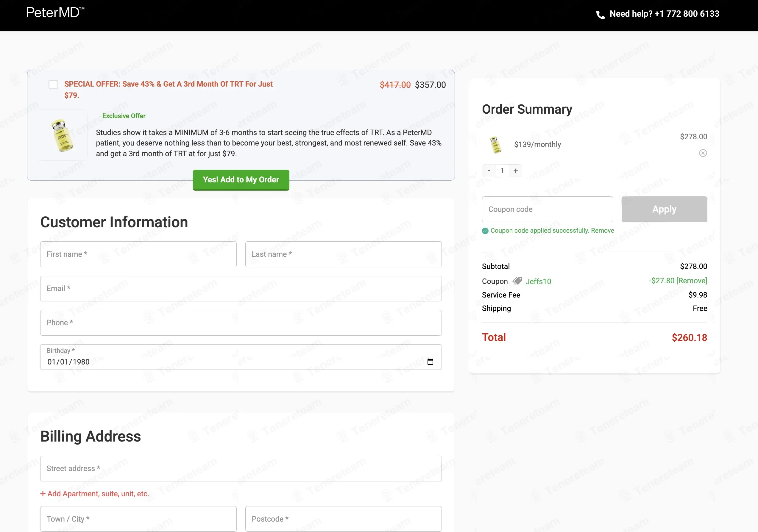Decrease quantity with the minus button
The height and width of the screenshot is (532, 758).
pyautogui.click(x=489, y=170)
